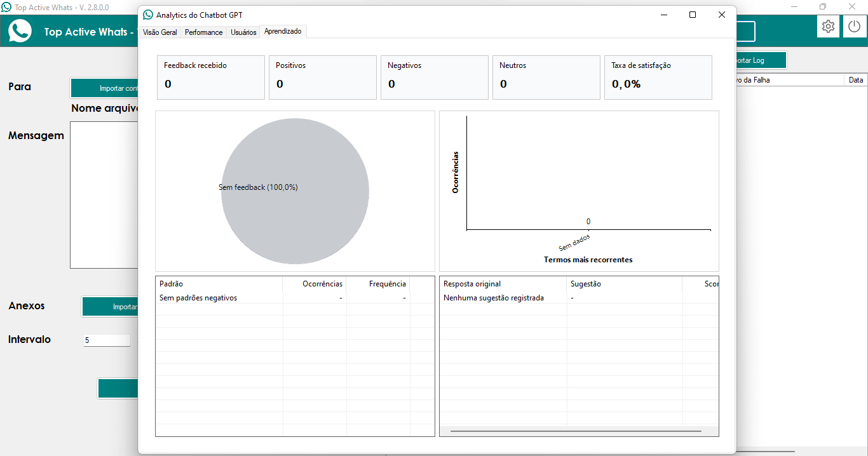Click the WhatsApp logo in the header
This screenshot has width=868, height=456.
coord(20,31)
